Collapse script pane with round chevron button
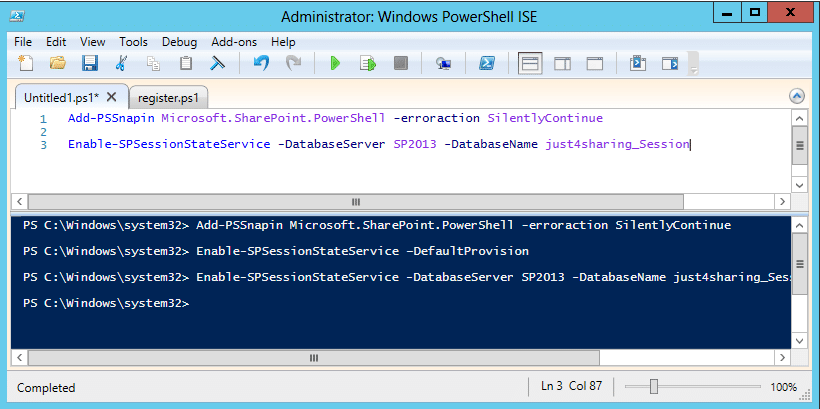This screenshot has height=409, width=820. pyautogui.click(x=796, y=96)
